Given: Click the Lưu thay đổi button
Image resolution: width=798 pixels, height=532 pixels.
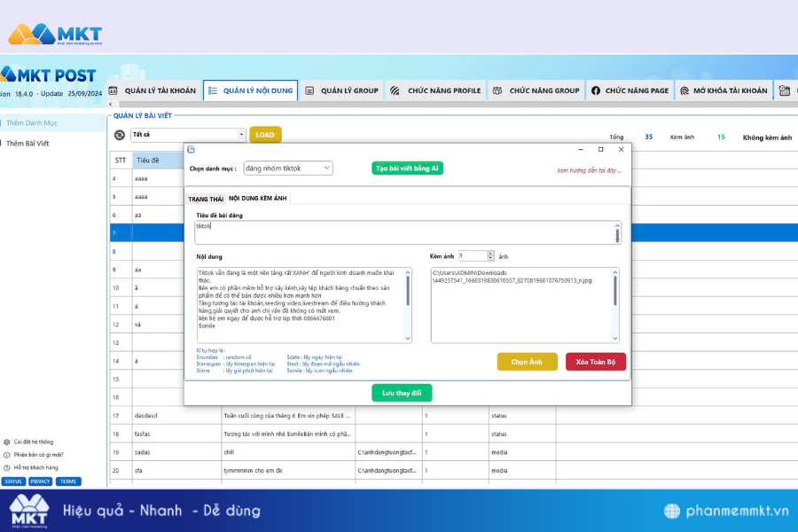Looking at the screenshot, I should click(x=402, y=393).
